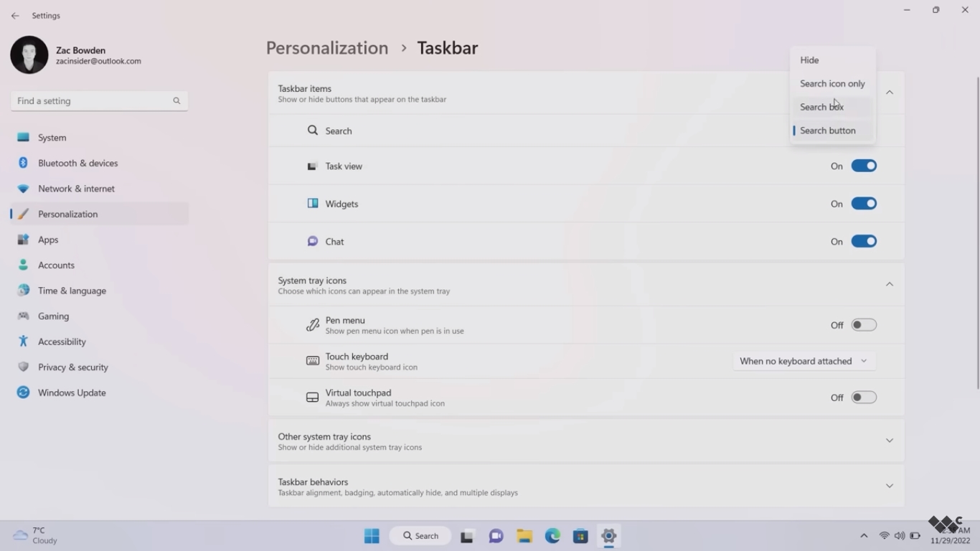This screenshot has width=980, height=551.
Task: Disable the Widgets toggle
Action: coord(864,204)
